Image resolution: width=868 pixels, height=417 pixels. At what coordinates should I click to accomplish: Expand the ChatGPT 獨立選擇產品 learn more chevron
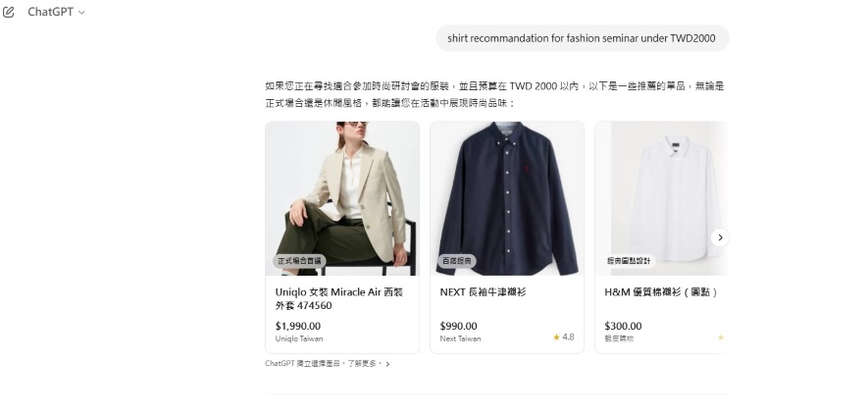tap(387, 364)
